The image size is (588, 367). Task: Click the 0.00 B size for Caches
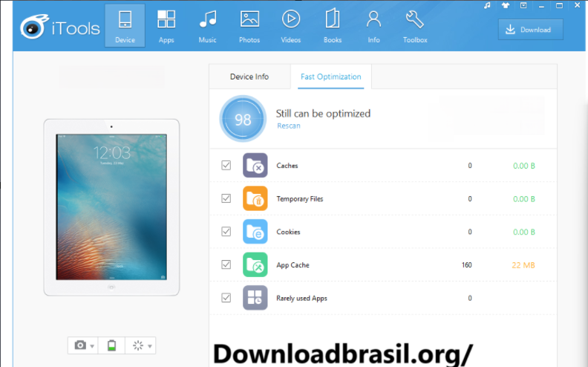(x=524, y=166)
